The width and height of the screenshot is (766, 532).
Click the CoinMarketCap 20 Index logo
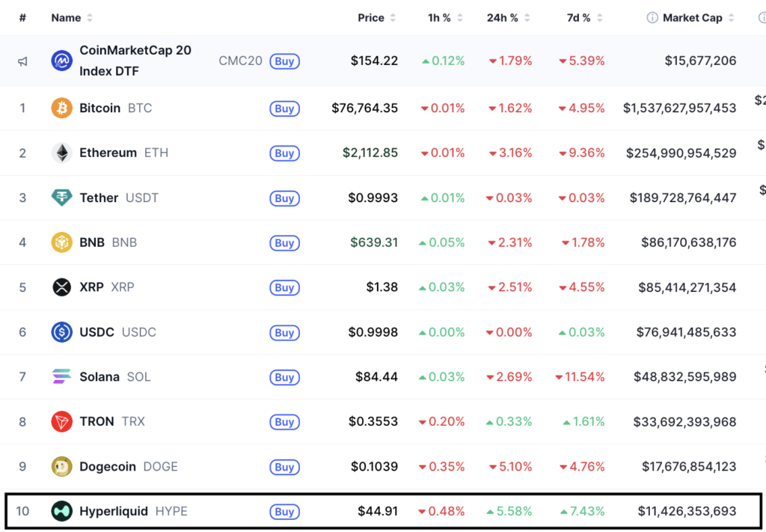pos(61,61)
